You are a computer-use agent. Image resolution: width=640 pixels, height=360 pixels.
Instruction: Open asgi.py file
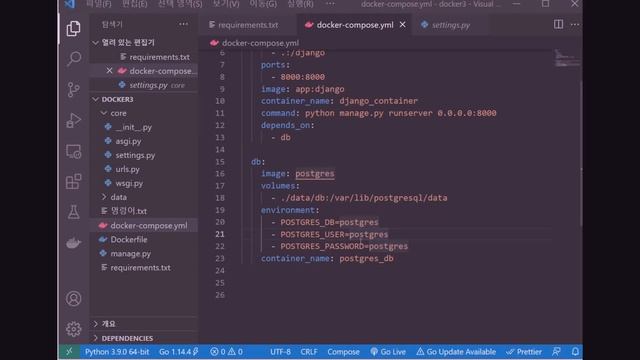tap(144, 141)
